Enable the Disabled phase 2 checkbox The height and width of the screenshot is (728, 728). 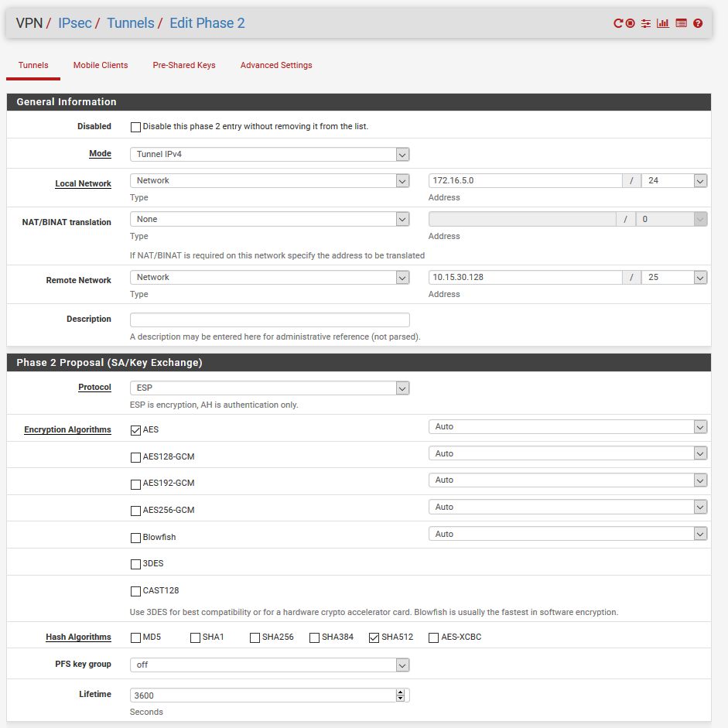[136, 127]
